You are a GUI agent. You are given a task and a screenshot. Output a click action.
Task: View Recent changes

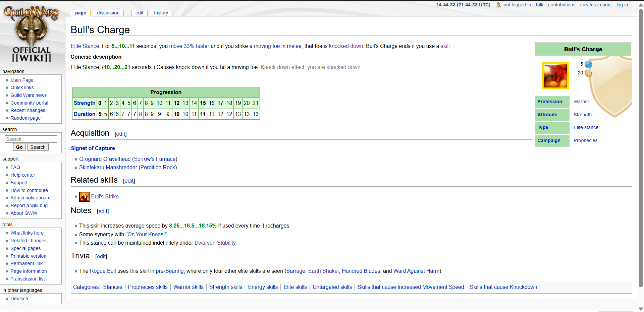point(28,110)
